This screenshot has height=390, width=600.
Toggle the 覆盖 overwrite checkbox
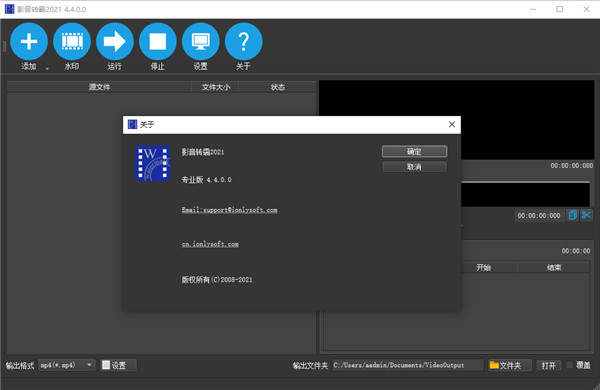(569, 365)
